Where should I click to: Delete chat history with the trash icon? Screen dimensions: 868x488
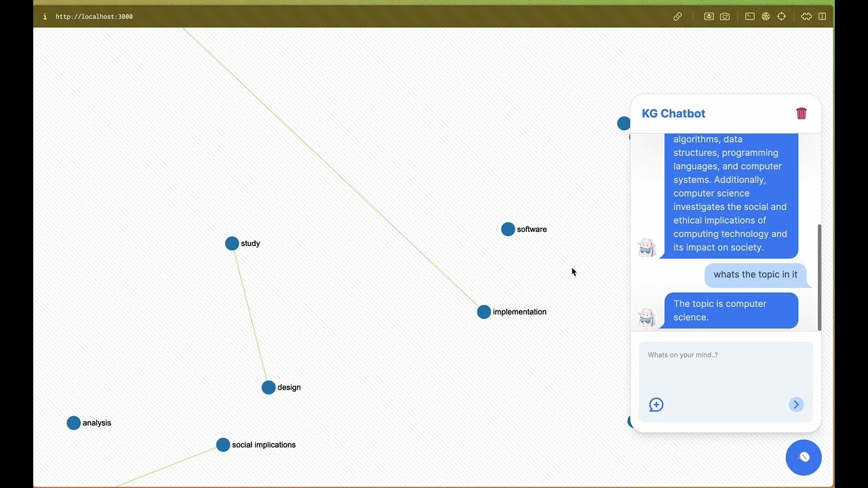(x=802, y=113)
